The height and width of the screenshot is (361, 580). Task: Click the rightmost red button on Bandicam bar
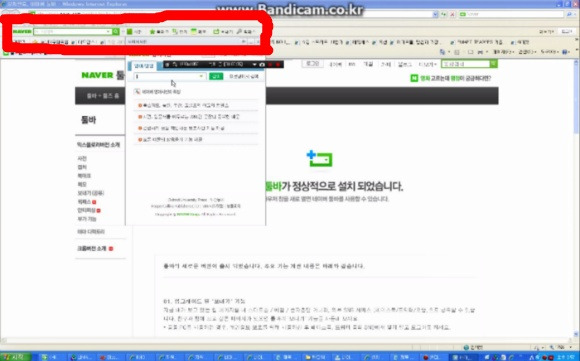pos(278,64)
